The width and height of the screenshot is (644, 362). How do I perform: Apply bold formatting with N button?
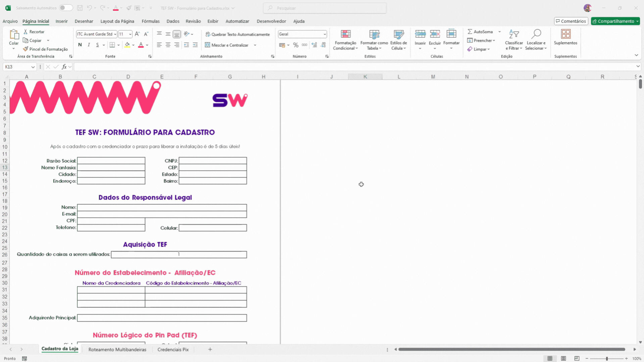[x=80, y=45]
